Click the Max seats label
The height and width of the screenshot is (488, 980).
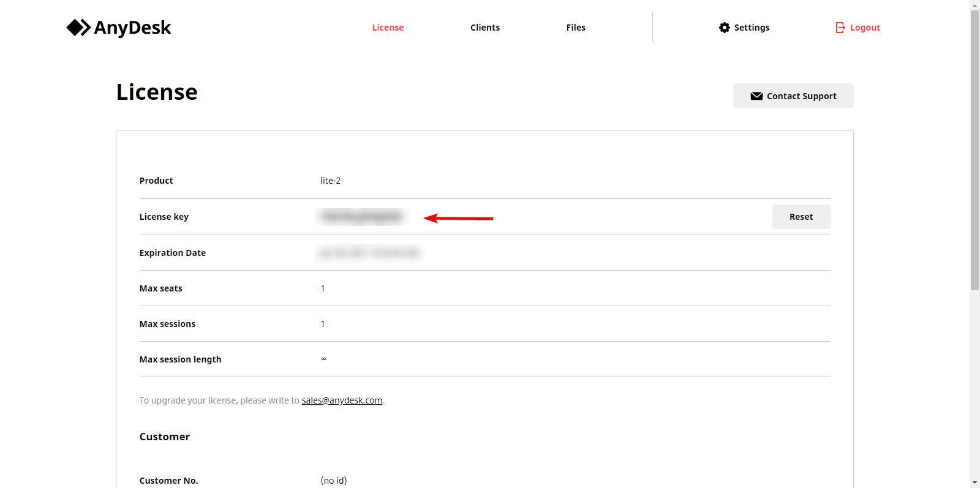pos(161,288)
